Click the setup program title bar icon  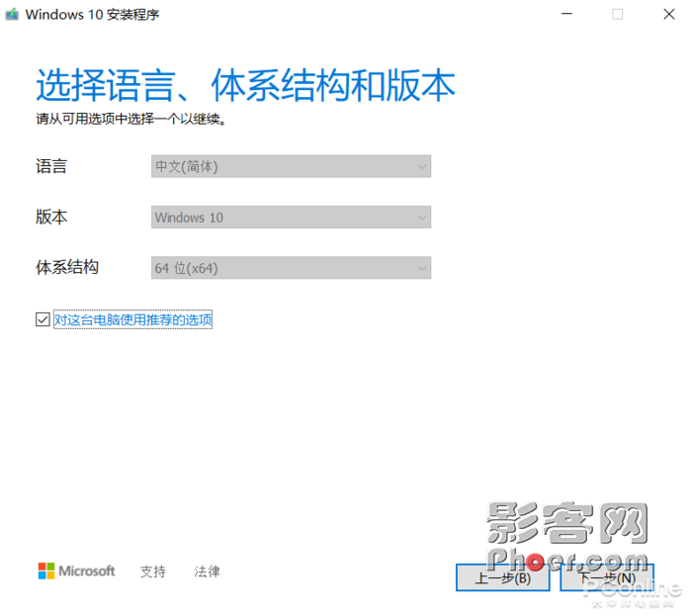pos(12,14)
